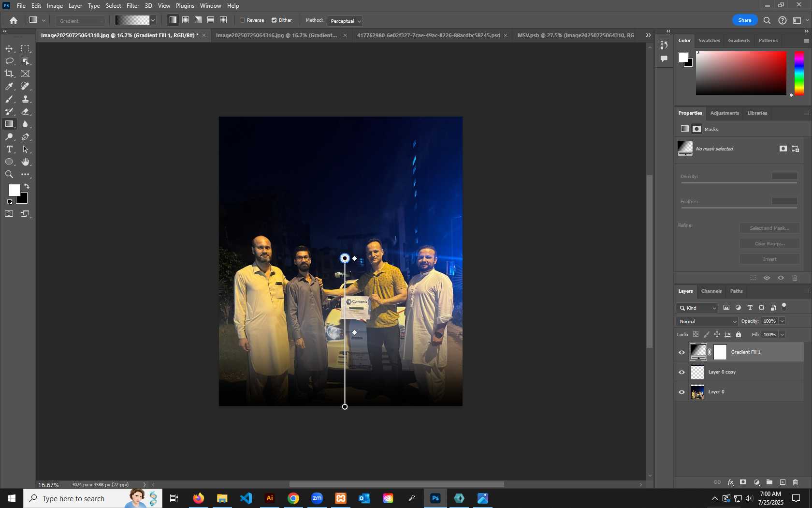The width and height of the screenshot is (812, 508).
Task: Click the toolbar foreground color swatch
Action: tap(14, 190)
